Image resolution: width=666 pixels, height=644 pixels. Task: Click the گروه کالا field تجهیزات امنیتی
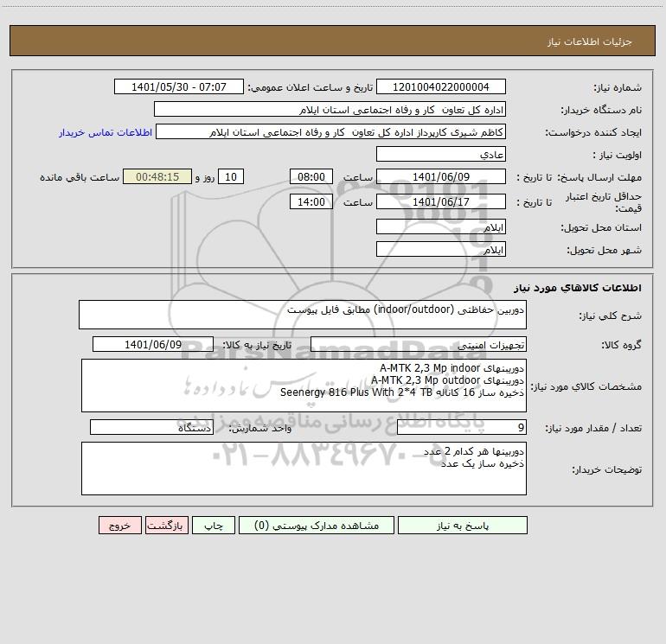[419, 344]
